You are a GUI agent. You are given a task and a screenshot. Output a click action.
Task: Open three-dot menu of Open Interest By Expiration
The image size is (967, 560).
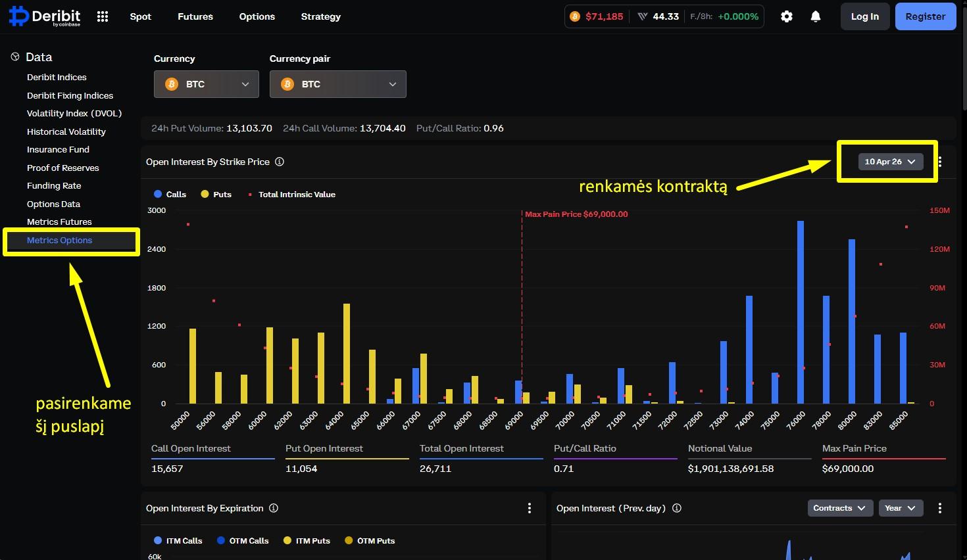(530, 508)
